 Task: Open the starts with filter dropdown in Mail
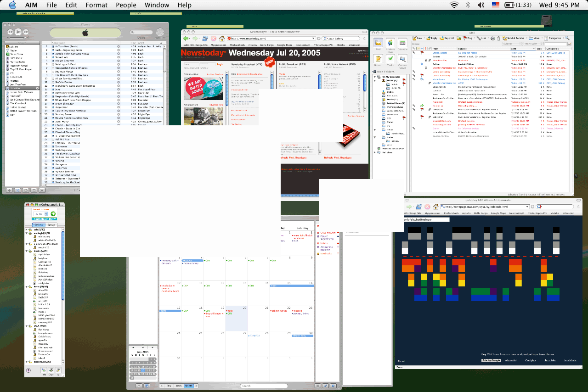click(x=534, y=44)
